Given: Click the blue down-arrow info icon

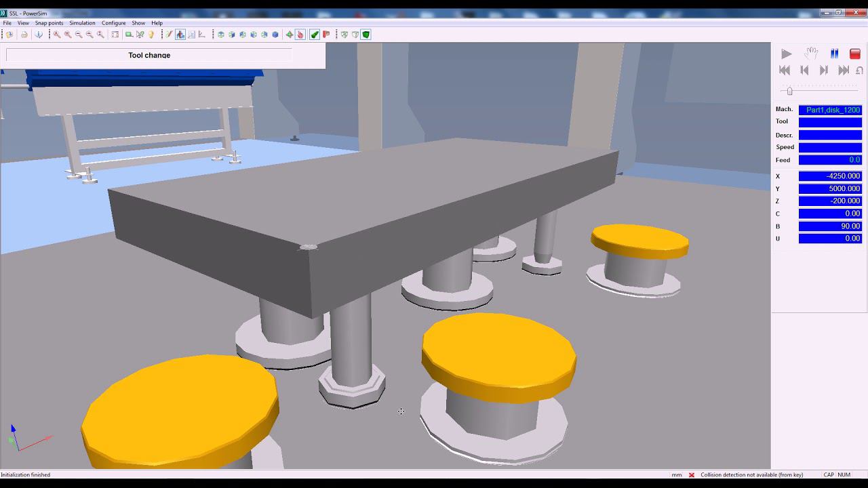Looking at the screenshot, I should point(39,35).
